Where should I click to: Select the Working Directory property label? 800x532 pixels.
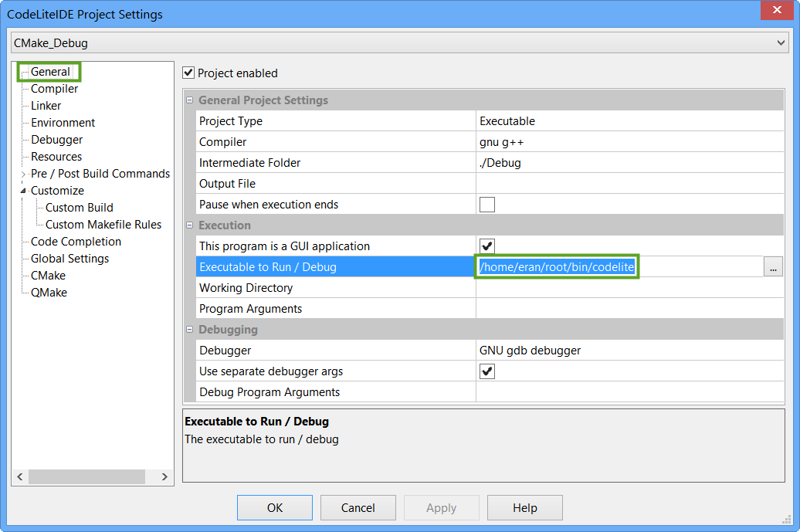tap(246, 288)
